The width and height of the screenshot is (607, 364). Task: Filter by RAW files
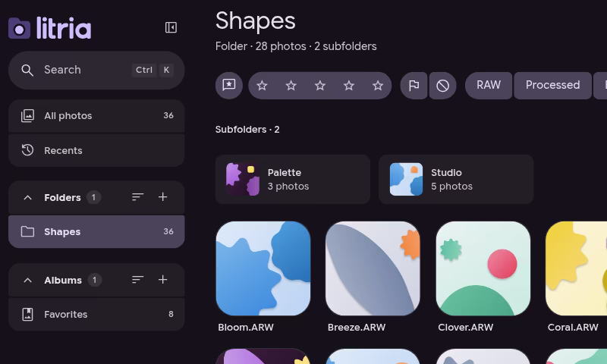pyautogui.click(x=489, y=86)
